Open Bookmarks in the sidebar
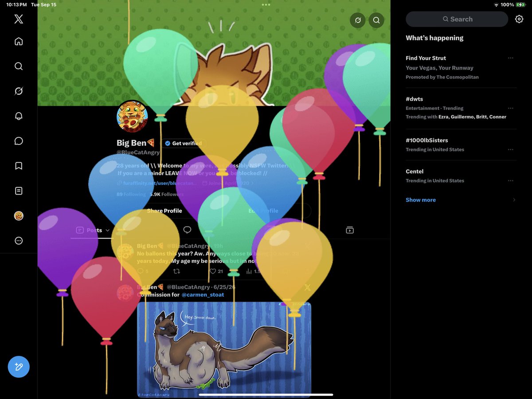Viewport: 532px width, 399px height. click(19, 166)
